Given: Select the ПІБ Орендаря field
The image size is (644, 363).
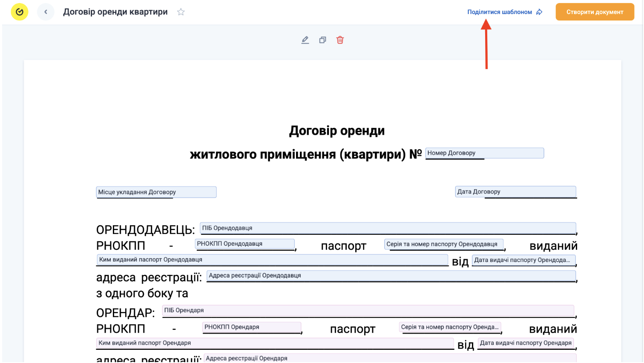Looking at the screenshot, I should tap(368, 310).
